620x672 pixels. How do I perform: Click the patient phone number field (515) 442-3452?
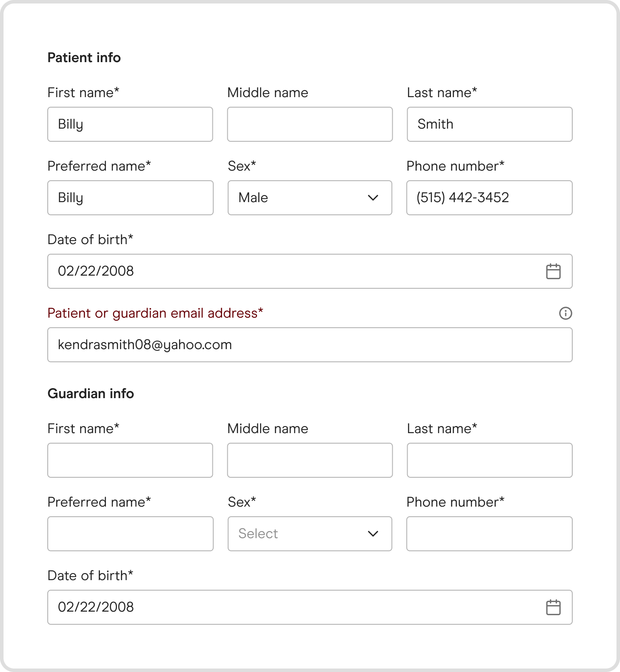tap(489, 198)
